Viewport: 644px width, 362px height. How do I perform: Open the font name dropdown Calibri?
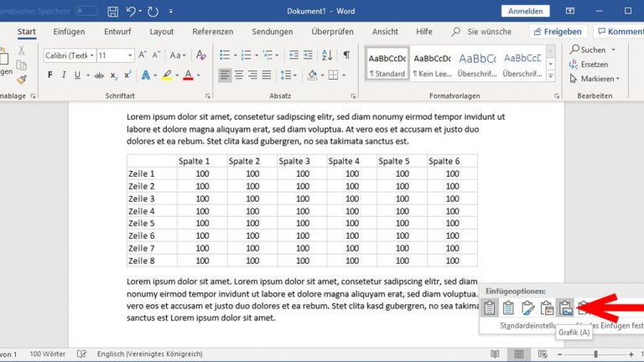tap(67, 55)
